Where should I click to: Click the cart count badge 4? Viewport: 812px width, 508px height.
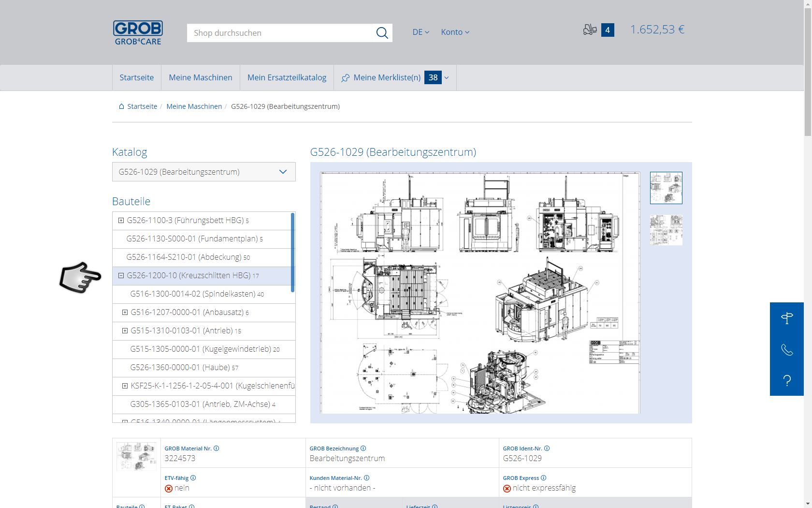[608, 30]
